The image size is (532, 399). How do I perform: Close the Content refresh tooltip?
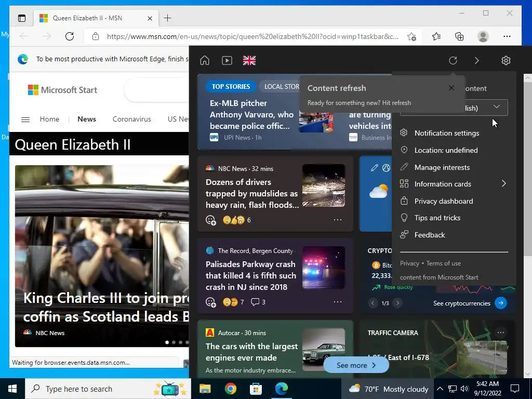point(451,88)
